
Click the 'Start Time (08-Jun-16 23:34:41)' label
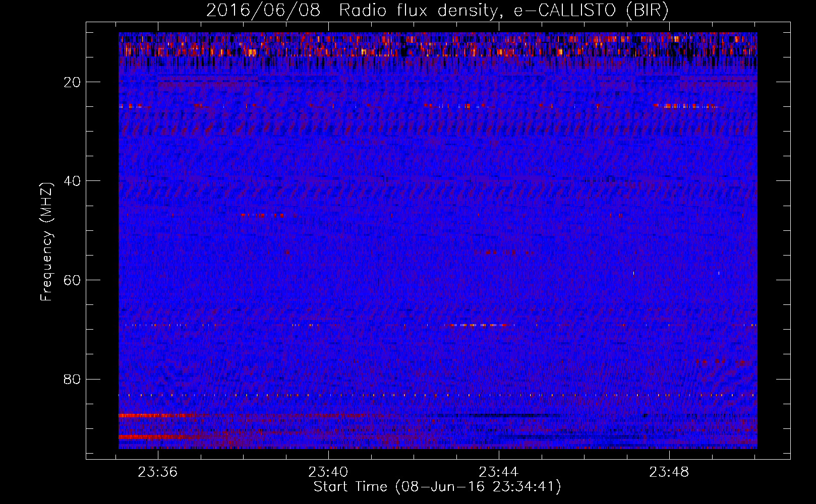coord(437,487)
